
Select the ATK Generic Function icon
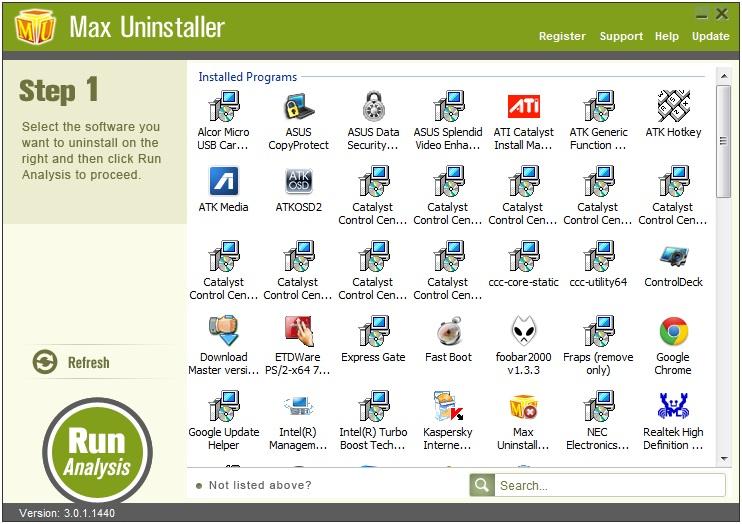tap(599, 106)
